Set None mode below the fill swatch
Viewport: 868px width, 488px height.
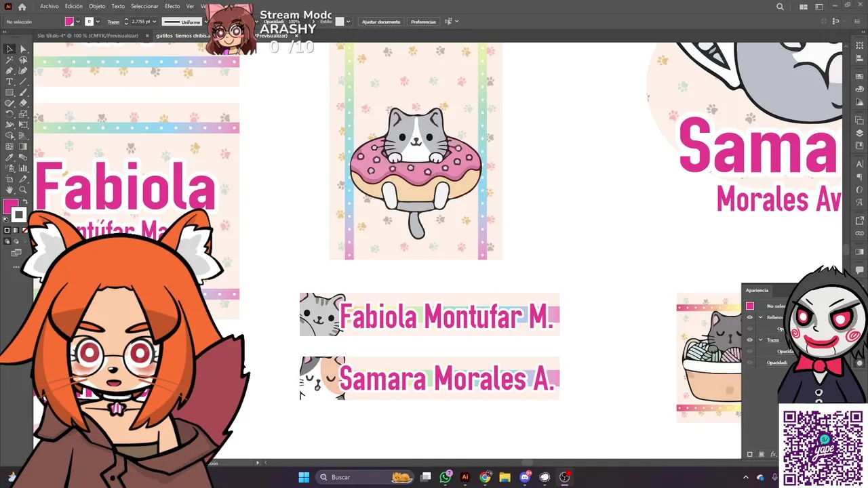[25, 230]
